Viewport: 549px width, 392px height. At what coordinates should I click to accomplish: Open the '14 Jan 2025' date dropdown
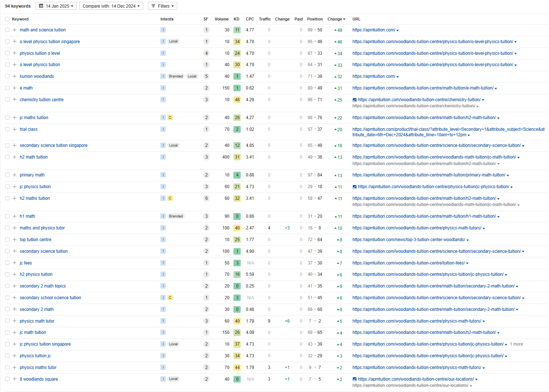click(x=56, y=6)
